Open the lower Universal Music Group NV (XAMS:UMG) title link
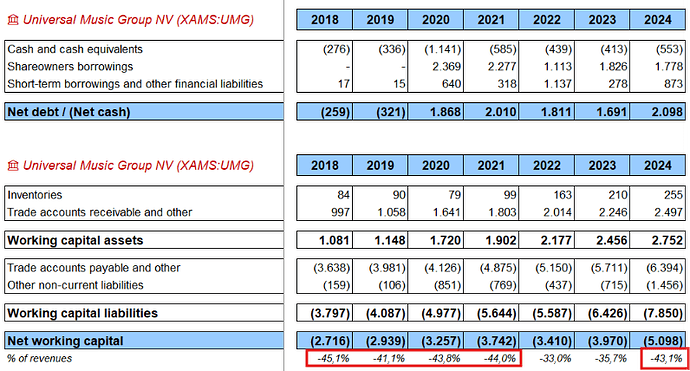This screenshot has height=371, width=690. (138, 165)
